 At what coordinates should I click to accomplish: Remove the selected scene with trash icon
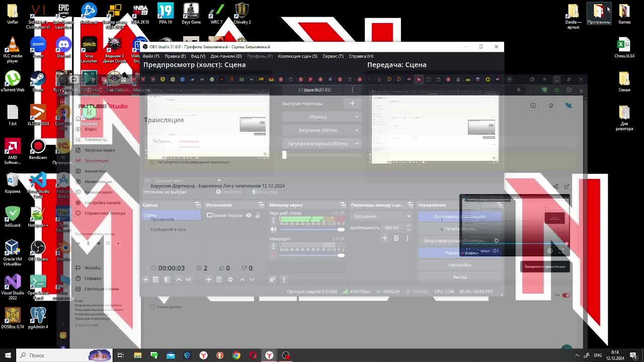point(155,280)
